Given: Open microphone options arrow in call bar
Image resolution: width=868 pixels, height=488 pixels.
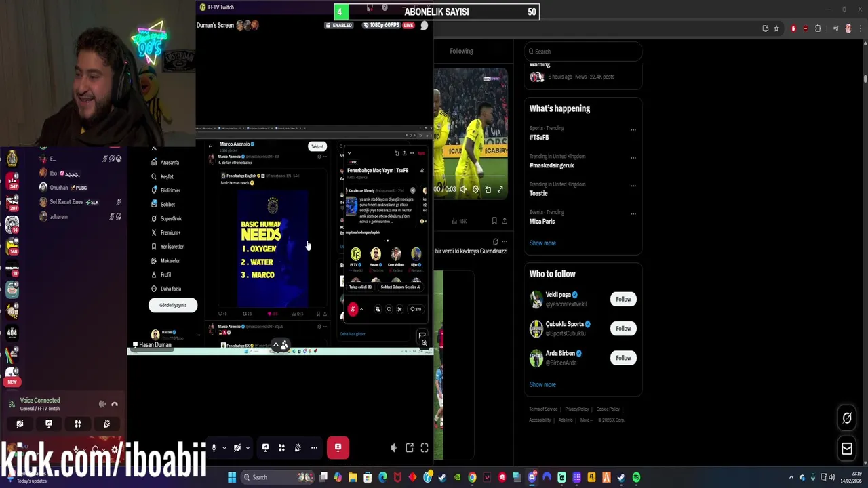Looking at the screenshot, I should click(224, 448).
